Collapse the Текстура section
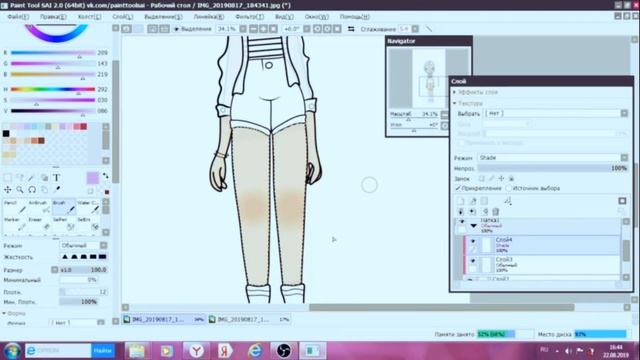 click(x=468, y=103)
